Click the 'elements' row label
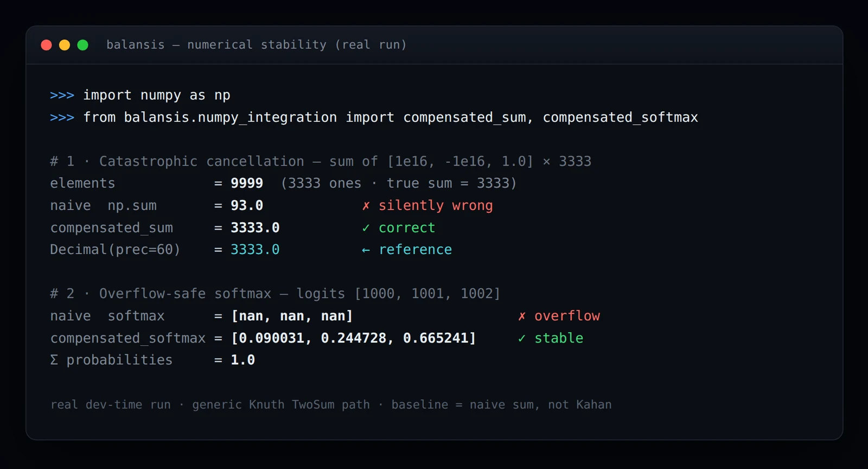Screen dimensions: 868x469 pos(82,183)
